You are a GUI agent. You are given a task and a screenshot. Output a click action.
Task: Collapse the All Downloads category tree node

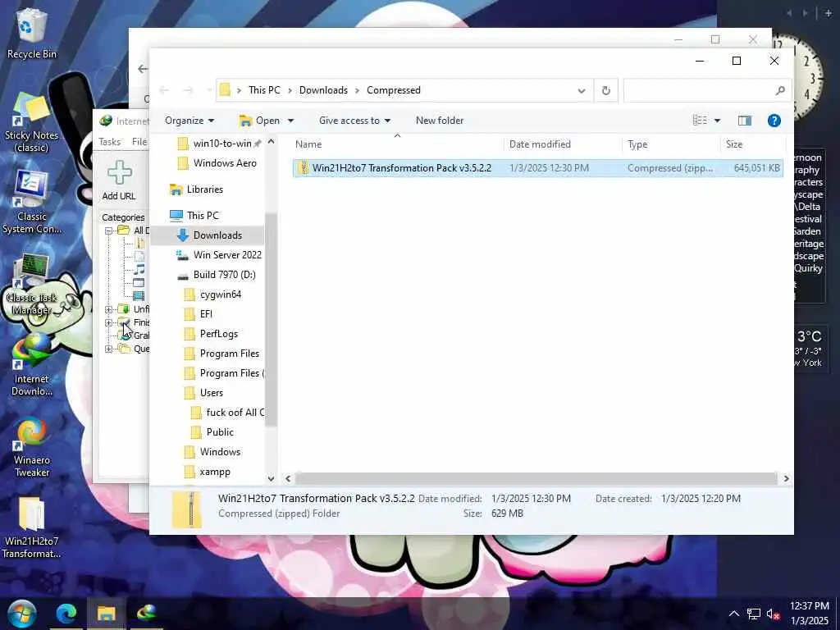(109, 231)
